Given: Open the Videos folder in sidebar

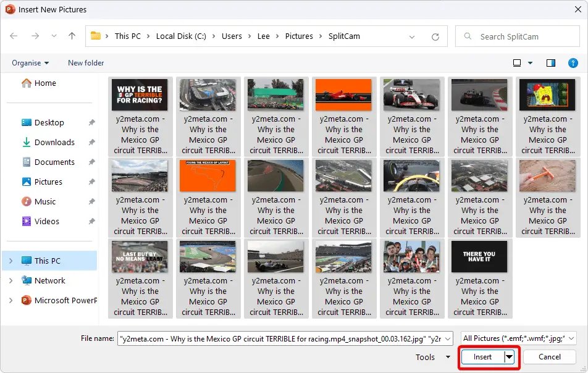Looking at the screenshot, I should pyautogui.click(x=47, y=221).
